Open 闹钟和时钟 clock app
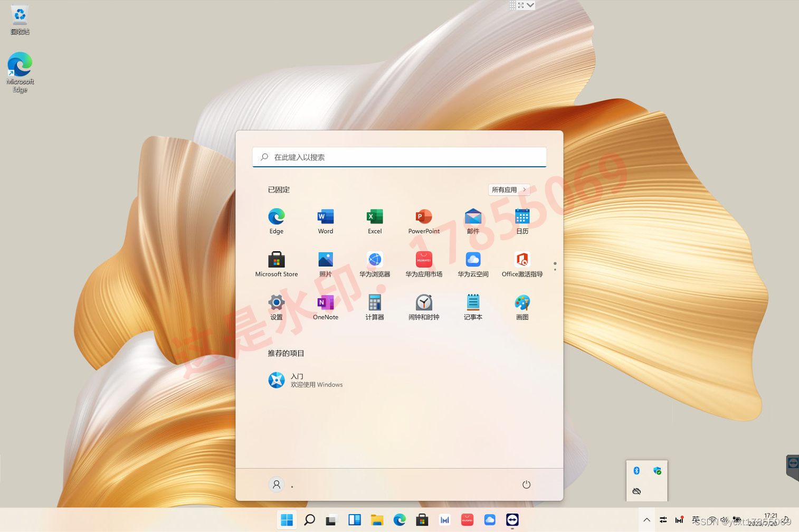This screenshot has height=532, width=799. pos(424,307)
